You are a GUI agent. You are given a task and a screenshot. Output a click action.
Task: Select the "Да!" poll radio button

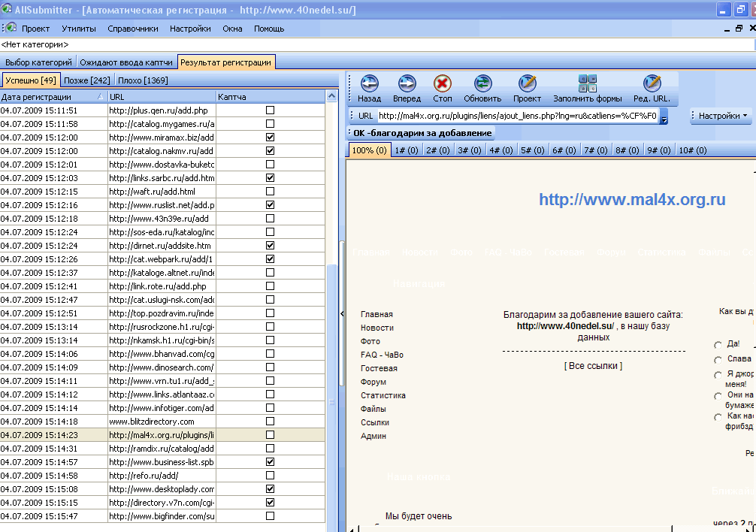tap(718, 345)
